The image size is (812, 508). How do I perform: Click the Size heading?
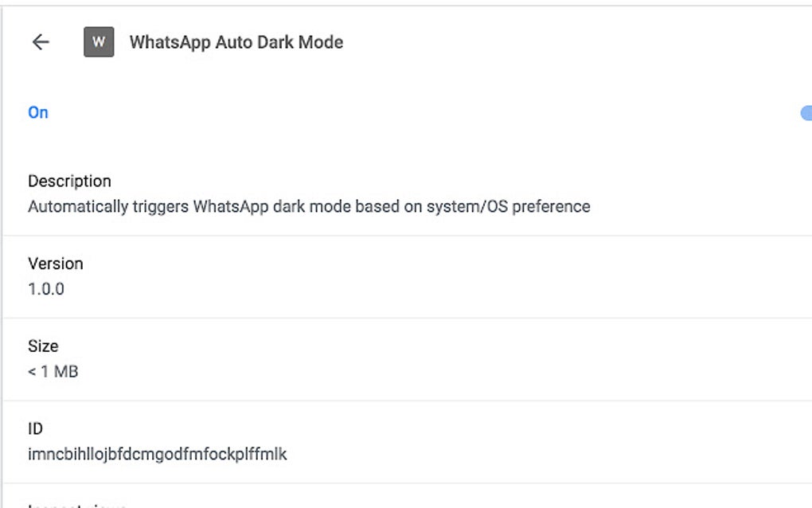tap(43, 346)
